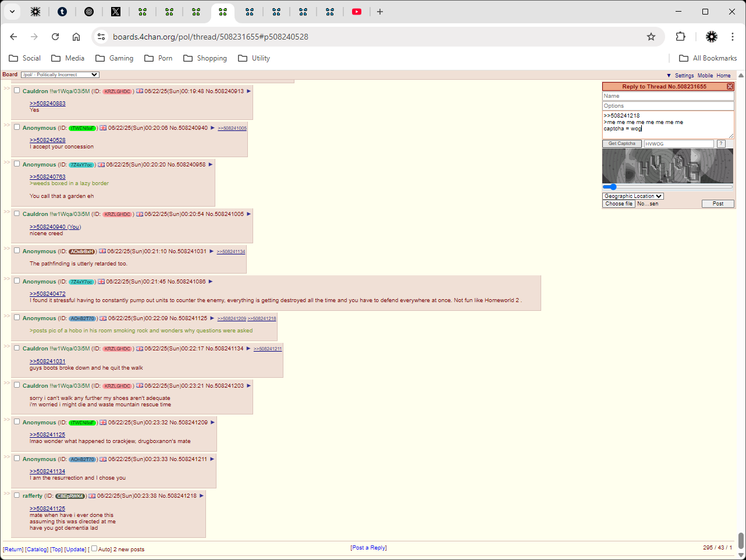The width and height of the screenshot is (746, 560).
Task: Click the Choose file button
Action: point(619,204)
